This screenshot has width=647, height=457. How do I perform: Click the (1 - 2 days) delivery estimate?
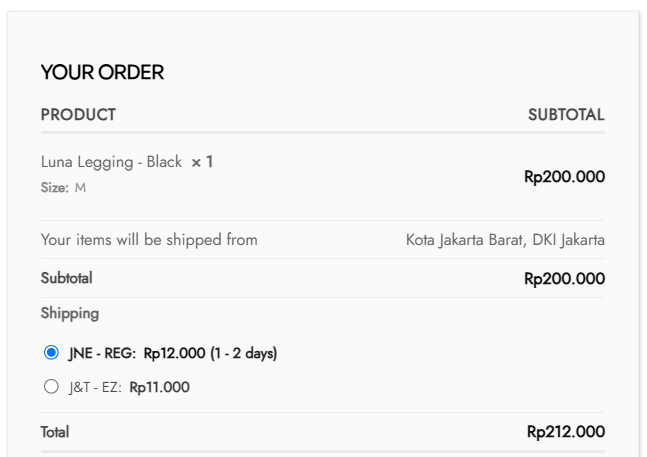(243, 353)
